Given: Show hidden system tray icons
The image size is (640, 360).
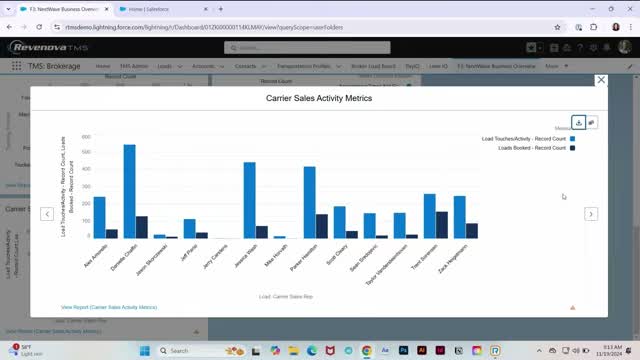Looking at the screenshot, I should pyautogui.click(x=539, y=351).
